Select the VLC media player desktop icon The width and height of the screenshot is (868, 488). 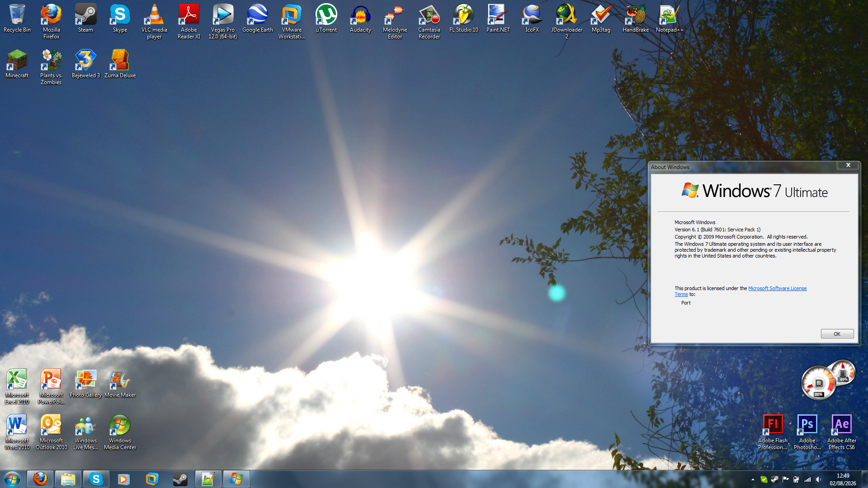pyautogui.click(x=154, y=22)
